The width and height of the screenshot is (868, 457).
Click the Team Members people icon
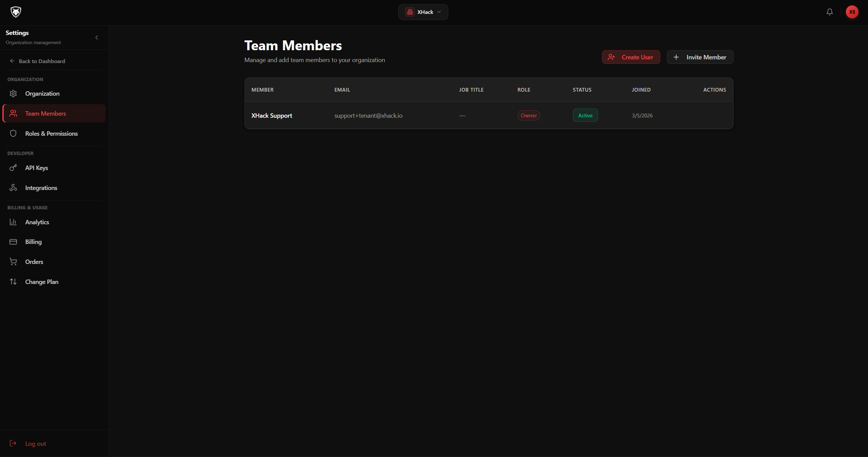13,113
